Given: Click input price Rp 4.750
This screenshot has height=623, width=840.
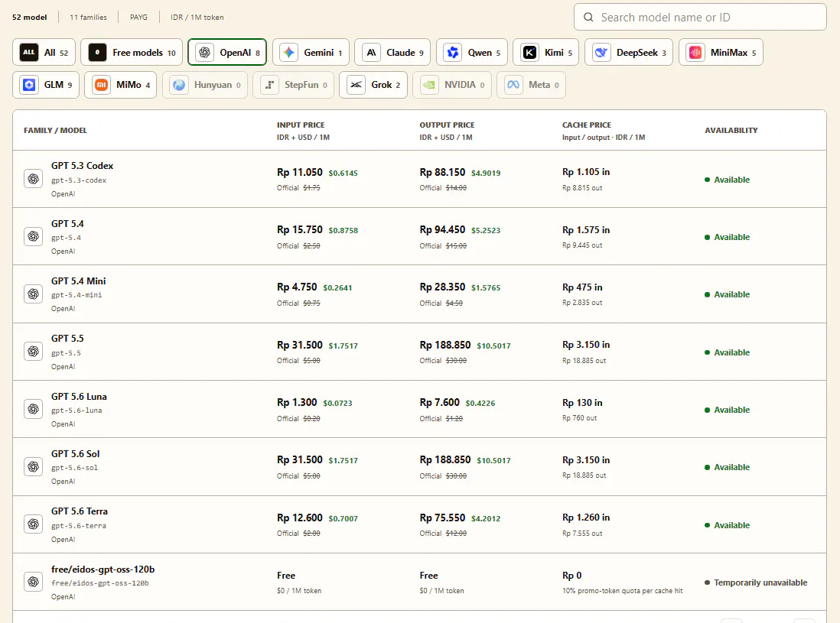Looking at the screenshot, I should click(x=297, y=287).
